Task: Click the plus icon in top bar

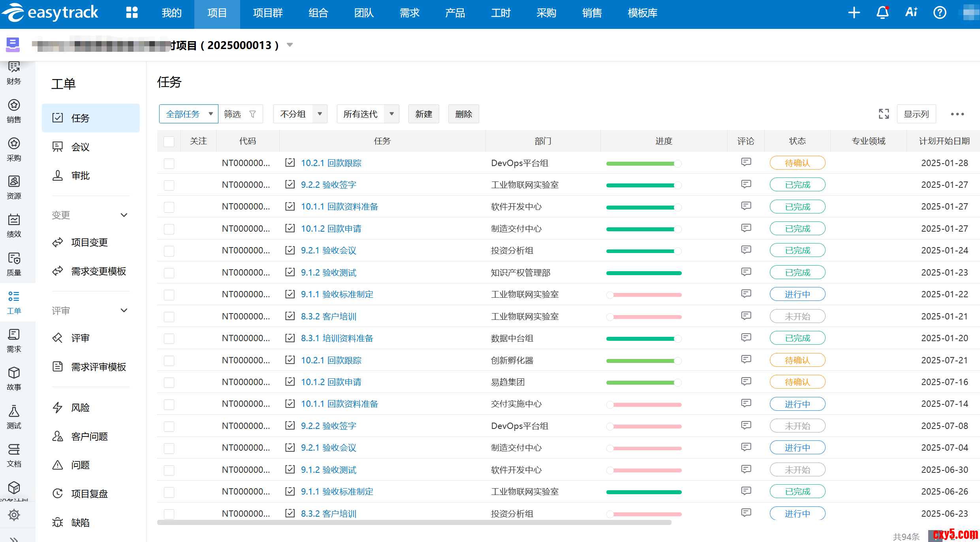Action: (854, 13)
